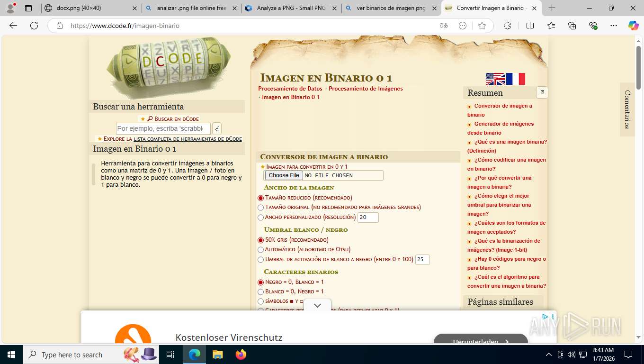Open the tab actions menu icon

(x=28, y=8)
